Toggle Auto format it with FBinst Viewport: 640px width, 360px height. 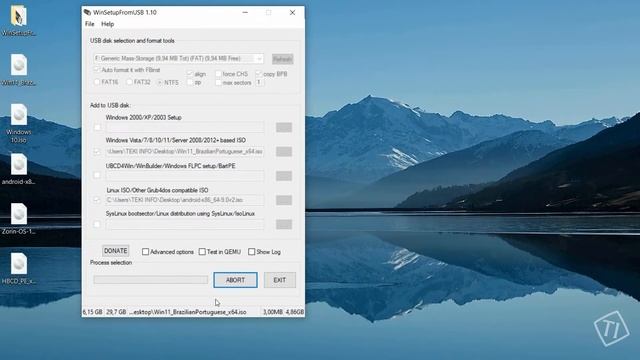[97, 70]
